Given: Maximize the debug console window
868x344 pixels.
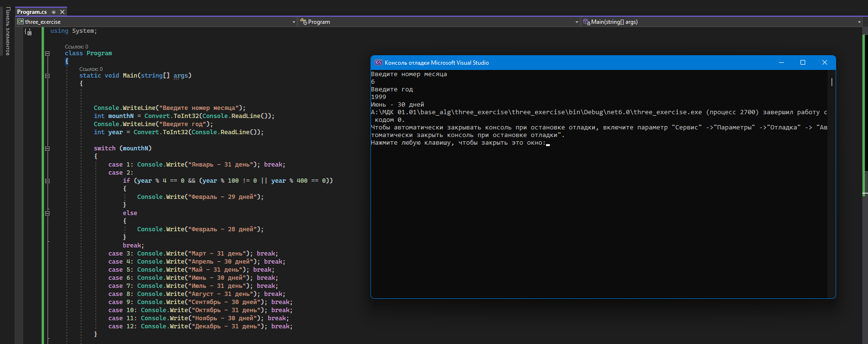Looking at the screenshot, I should point(803,63).
